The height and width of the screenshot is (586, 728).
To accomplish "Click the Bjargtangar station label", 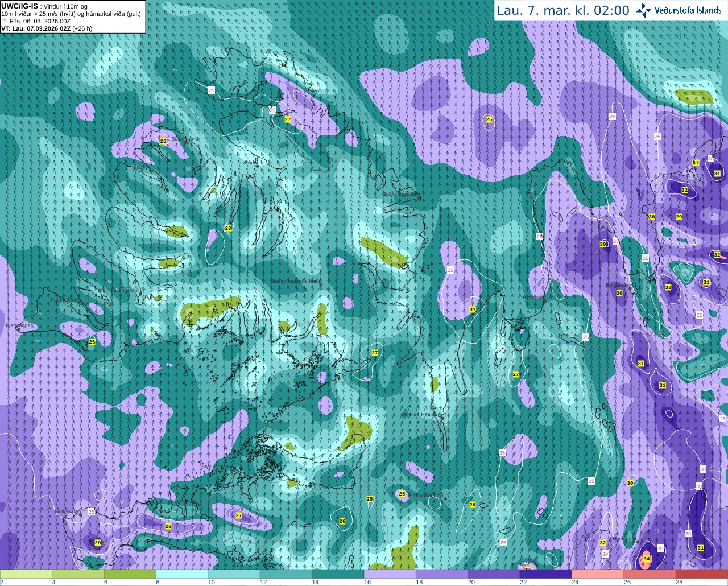I will (x=19, y=325).
